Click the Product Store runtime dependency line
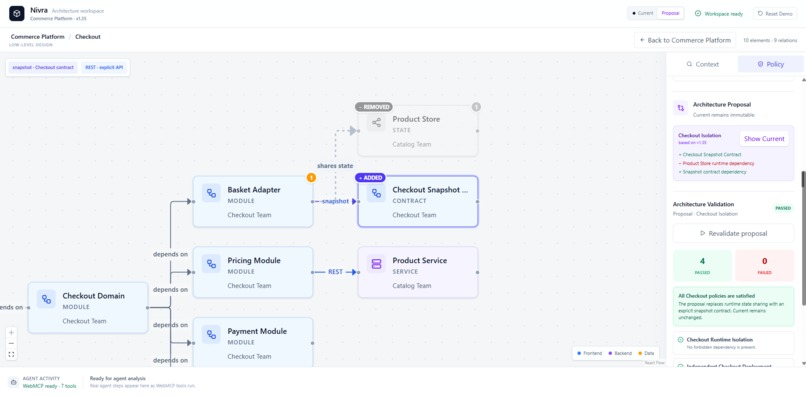 pos(716,164)
